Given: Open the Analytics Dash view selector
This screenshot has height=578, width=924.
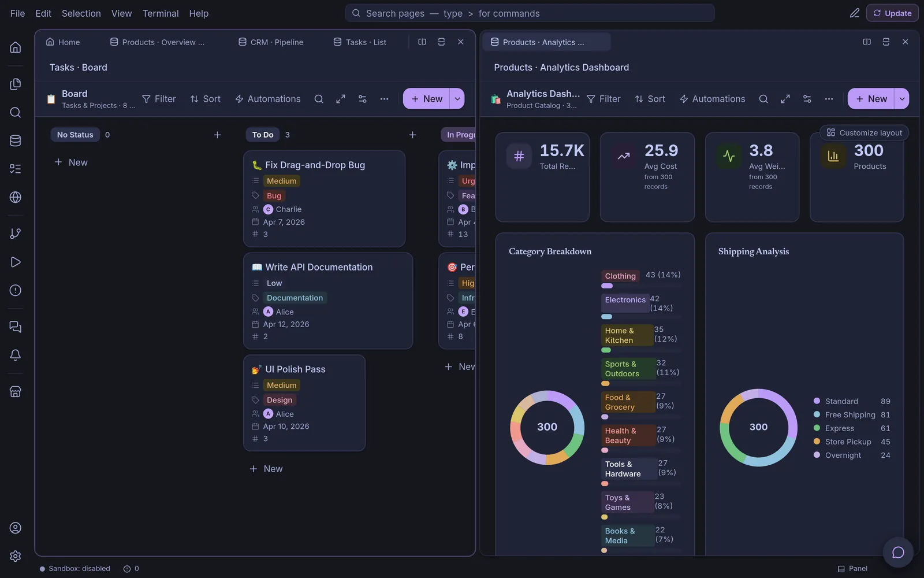Looking at the screenshot, I should click(x=535, y=99).
